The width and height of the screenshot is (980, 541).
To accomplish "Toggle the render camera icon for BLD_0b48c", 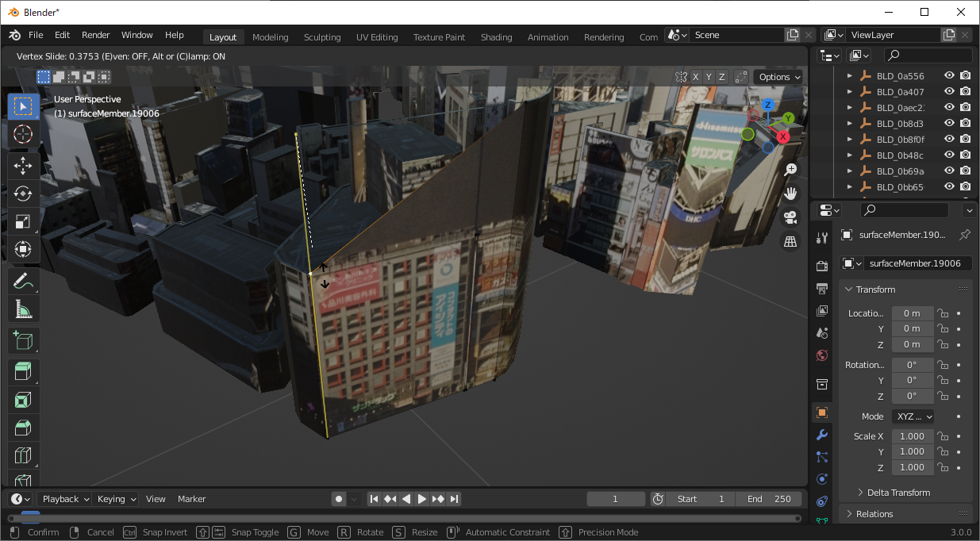I will pyautogui.click(x=965, y=155).
